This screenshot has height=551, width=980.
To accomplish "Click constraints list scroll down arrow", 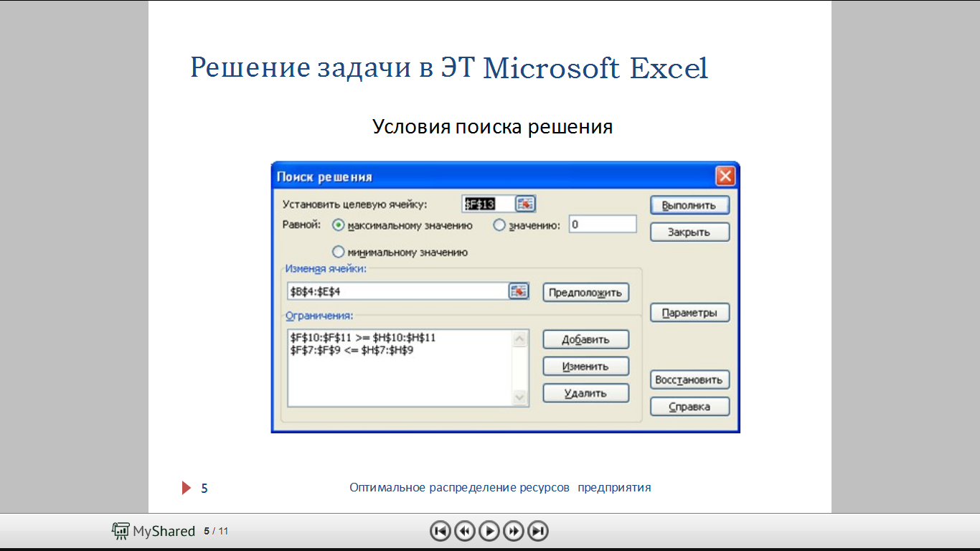I will pos(520,397).
